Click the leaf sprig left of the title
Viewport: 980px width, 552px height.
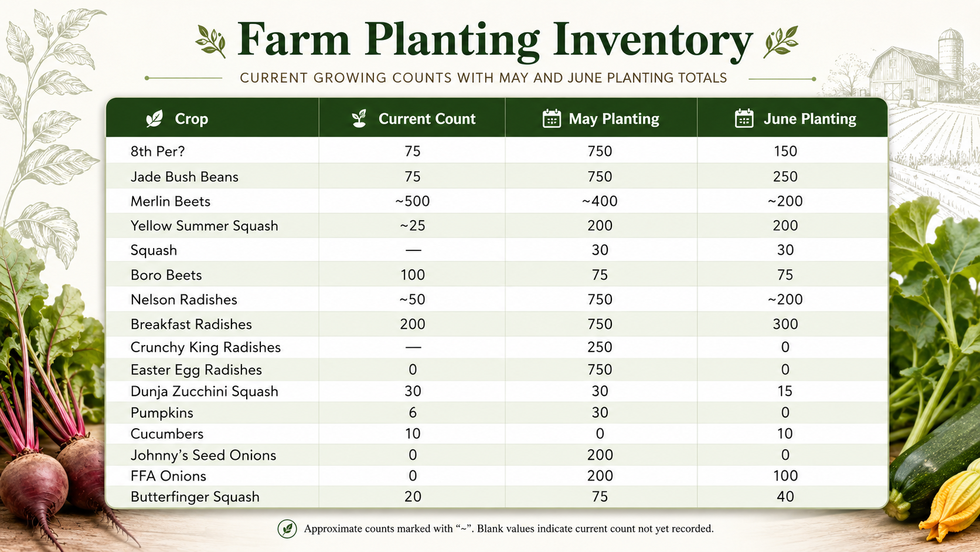click(211, 41)
